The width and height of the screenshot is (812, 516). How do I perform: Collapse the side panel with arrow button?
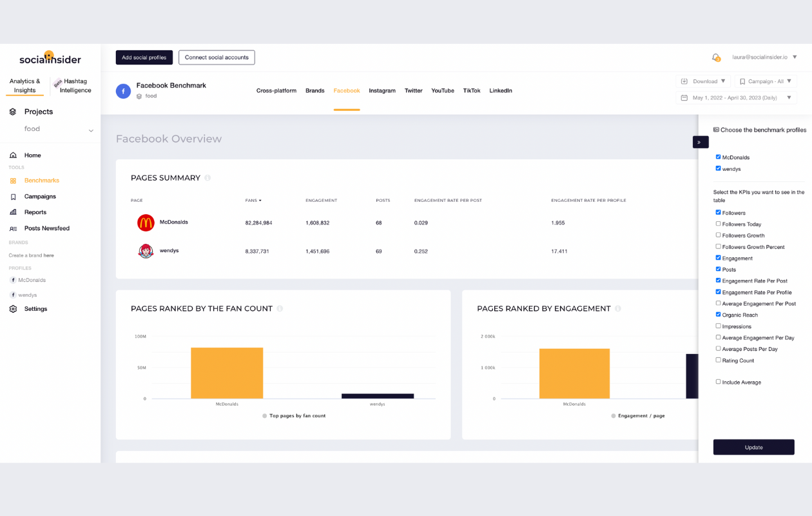[x=700, y=142]
